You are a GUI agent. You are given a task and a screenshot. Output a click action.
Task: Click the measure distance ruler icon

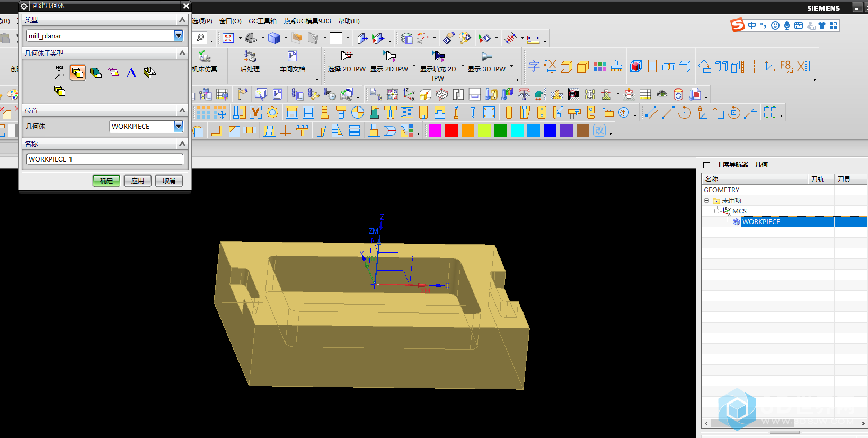point(534,39)
